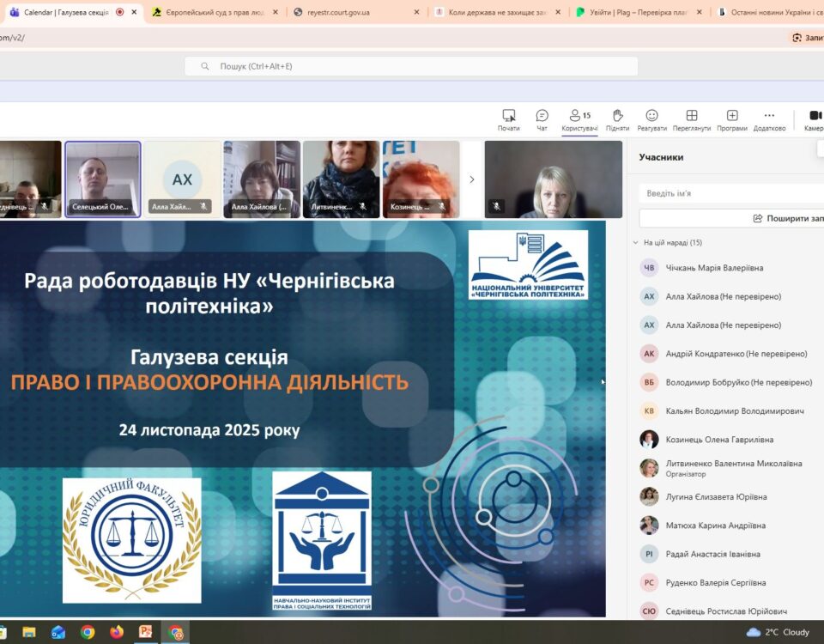Open the Додатково more options menu
Viewport: 824px width, 644px height.
[x=769, y=119]
